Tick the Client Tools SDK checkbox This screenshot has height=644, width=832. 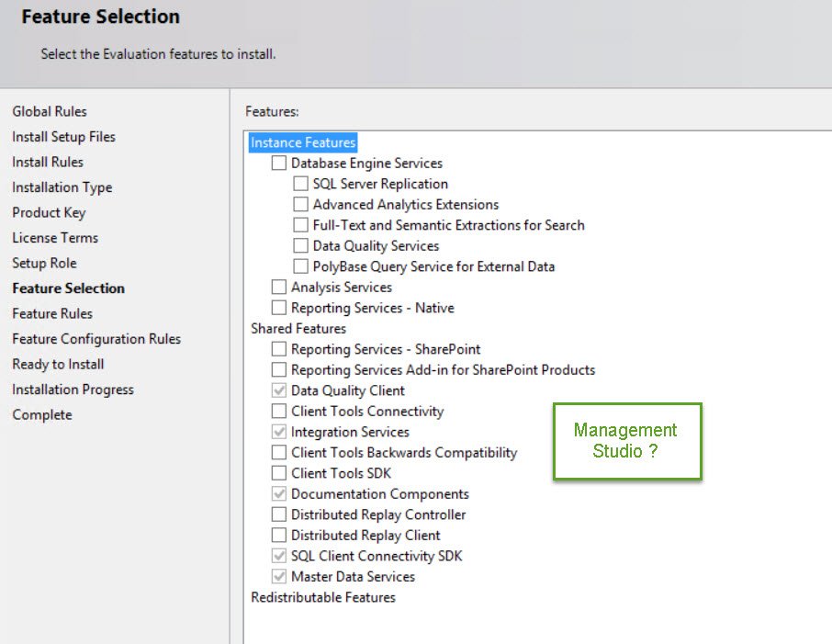279,473
